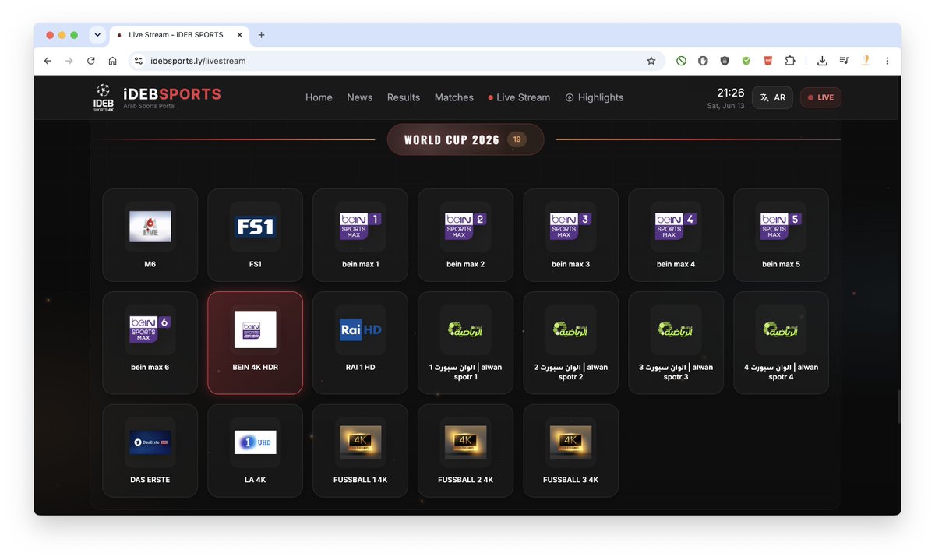This screenshot has height=560, width=935.
Task: Select the bein max 3 channel
Action: coord(570,235)
